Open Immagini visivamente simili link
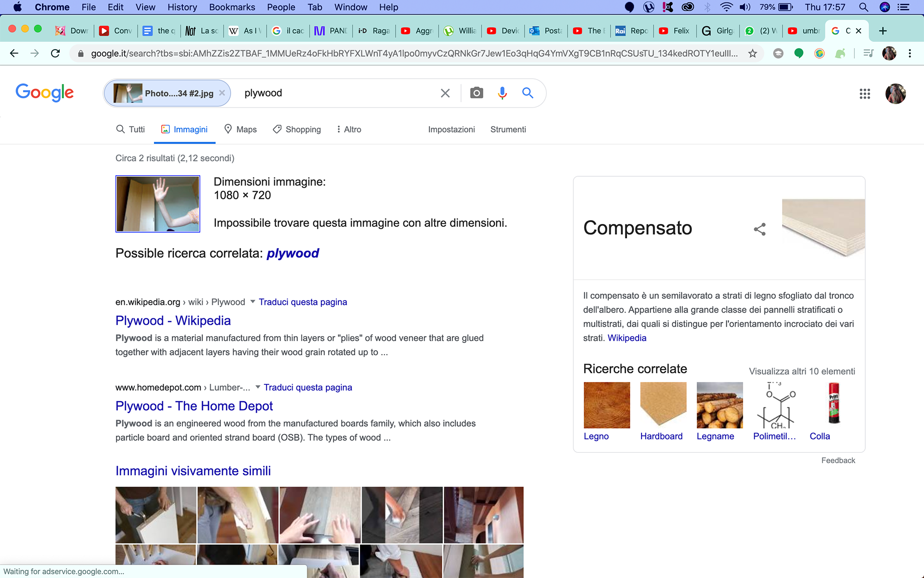Image resolution: width=924 pixels, height=578 pixels. [x=193, y=471]
